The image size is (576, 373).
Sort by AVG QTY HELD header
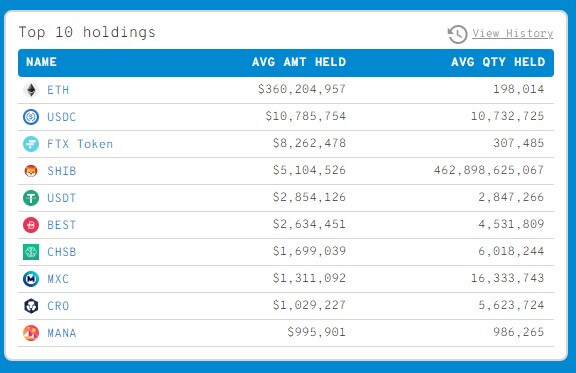pos(498,62)
